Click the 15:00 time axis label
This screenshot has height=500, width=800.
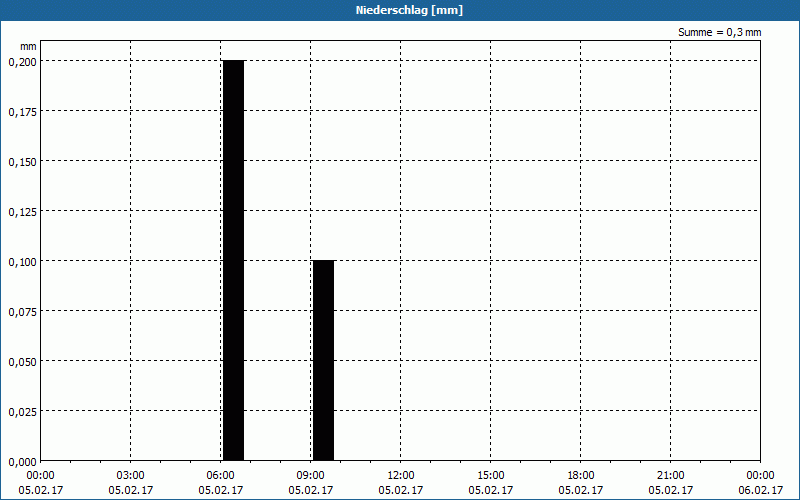pos(491,475)
